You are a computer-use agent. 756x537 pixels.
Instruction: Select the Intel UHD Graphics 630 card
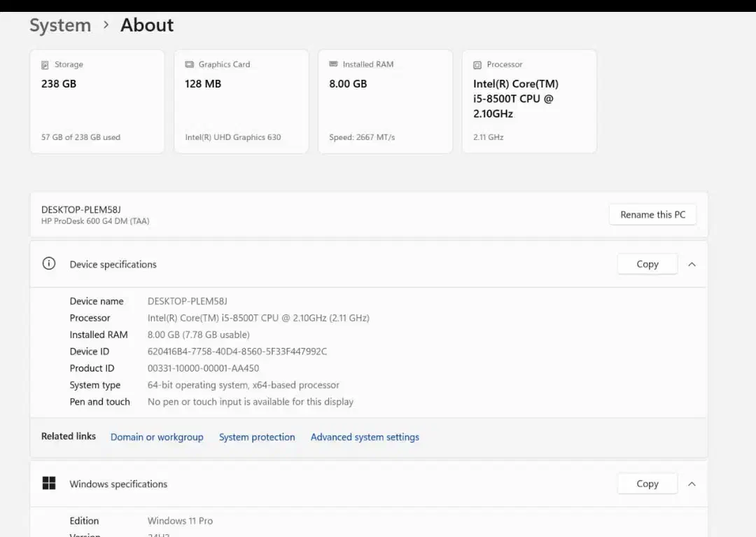coord(241,102)
